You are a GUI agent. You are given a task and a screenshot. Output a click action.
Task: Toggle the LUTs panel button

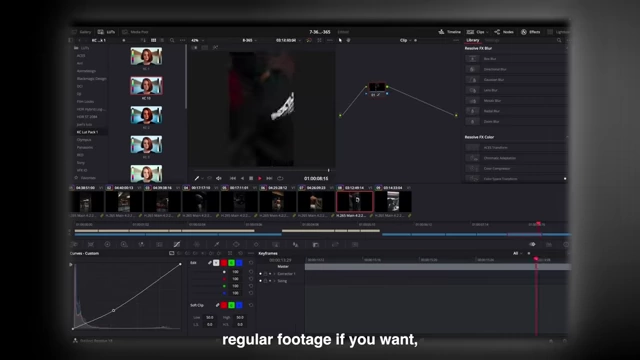coord(107,32)
